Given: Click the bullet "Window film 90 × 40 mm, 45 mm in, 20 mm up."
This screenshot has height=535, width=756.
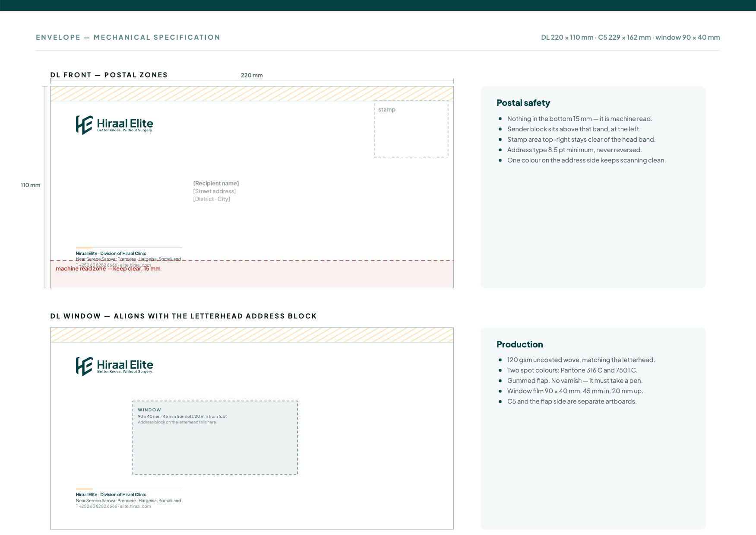Looking at the screenshot, I should click(x=575, y=391).
